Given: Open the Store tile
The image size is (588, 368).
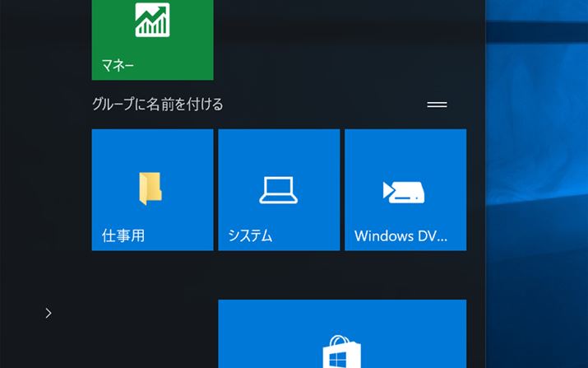Looking at the screenshot, I should click(x=342, y=333).
